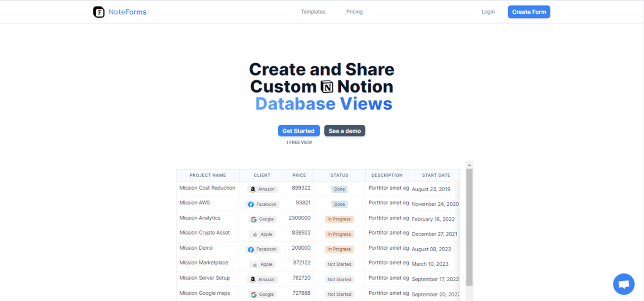Click the See a demo button
The width and height of the screenshot is (644, 301).
(x=345, y=131)
